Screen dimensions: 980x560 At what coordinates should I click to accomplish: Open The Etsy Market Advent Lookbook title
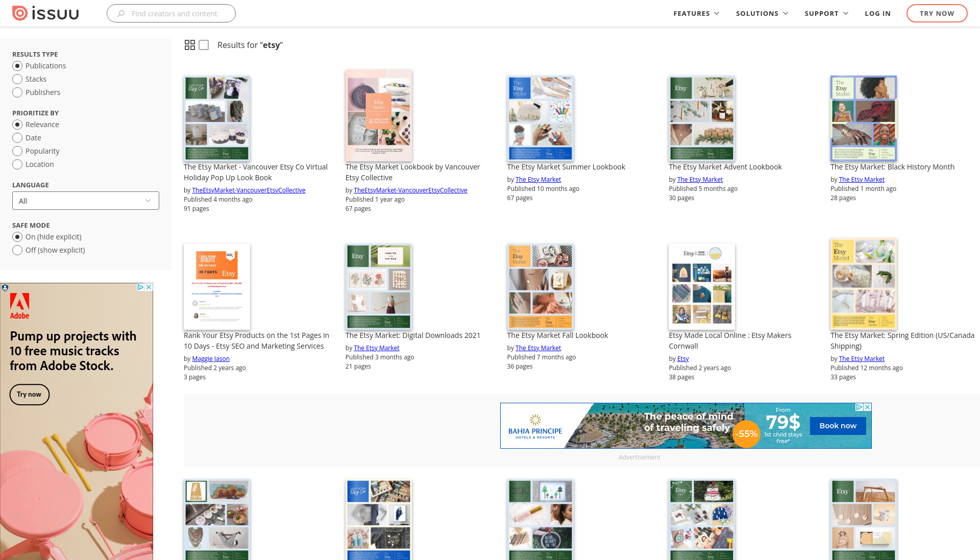point(725,167)
